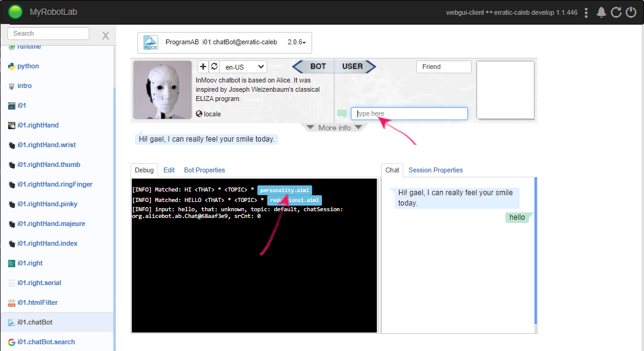Click the green chat bubble icon
Screen dimensions: 644x351
click(342, 113)
